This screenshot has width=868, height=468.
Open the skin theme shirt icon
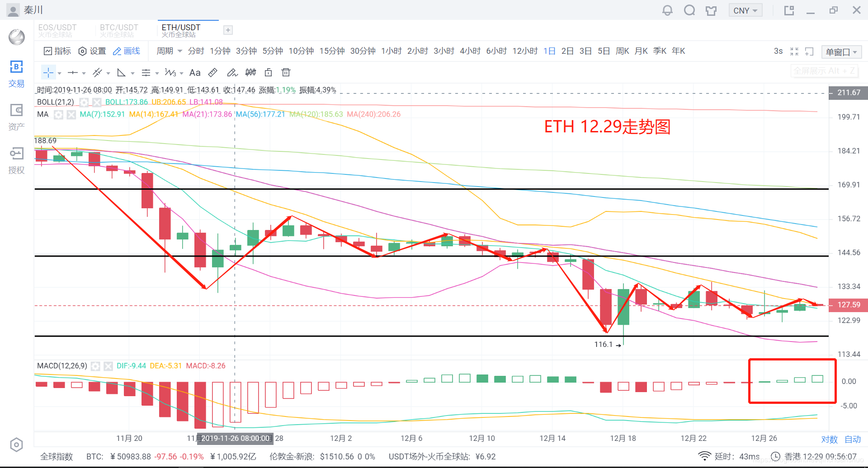point(711,10)
